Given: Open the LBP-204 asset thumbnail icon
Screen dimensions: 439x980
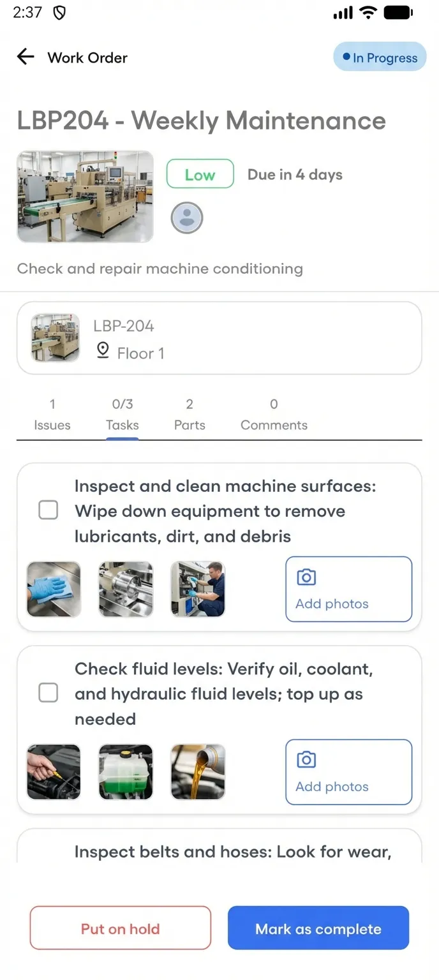Looking at the screenshot, I should 54,338.
